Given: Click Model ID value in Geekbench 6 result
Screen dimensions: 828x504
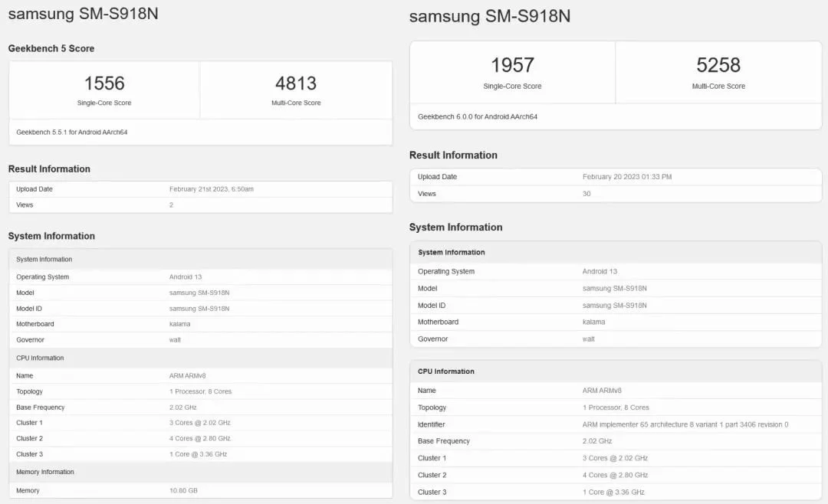Looking at the screenshot, I should tap(615, 305).
